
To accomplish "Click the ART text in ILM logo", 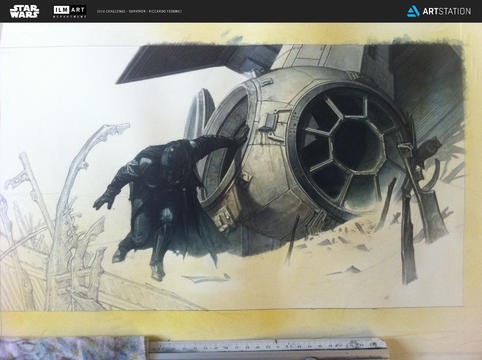I will (x=79, y=10).
